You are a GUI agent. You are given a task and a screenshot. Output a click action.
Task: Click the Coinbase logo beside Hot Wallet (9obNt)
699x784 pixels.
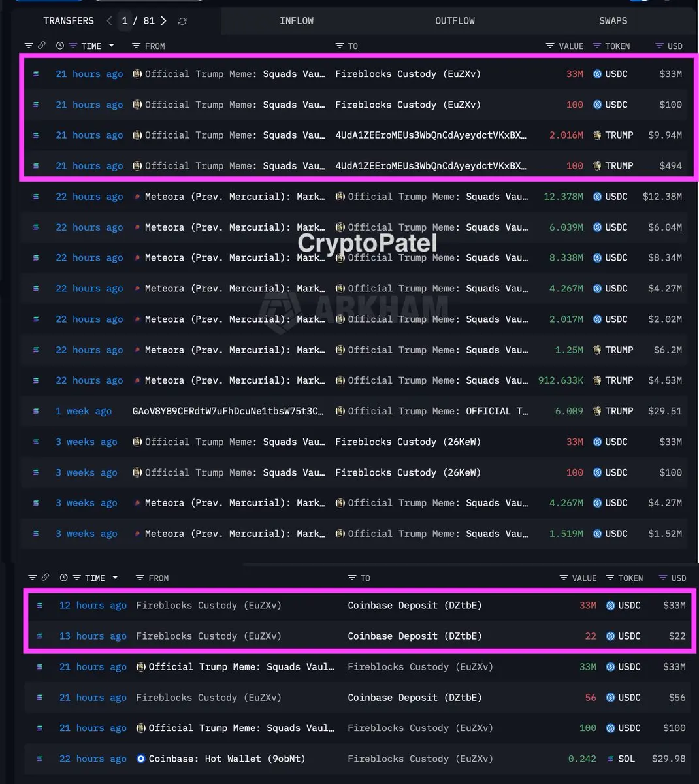coord(140,759)
